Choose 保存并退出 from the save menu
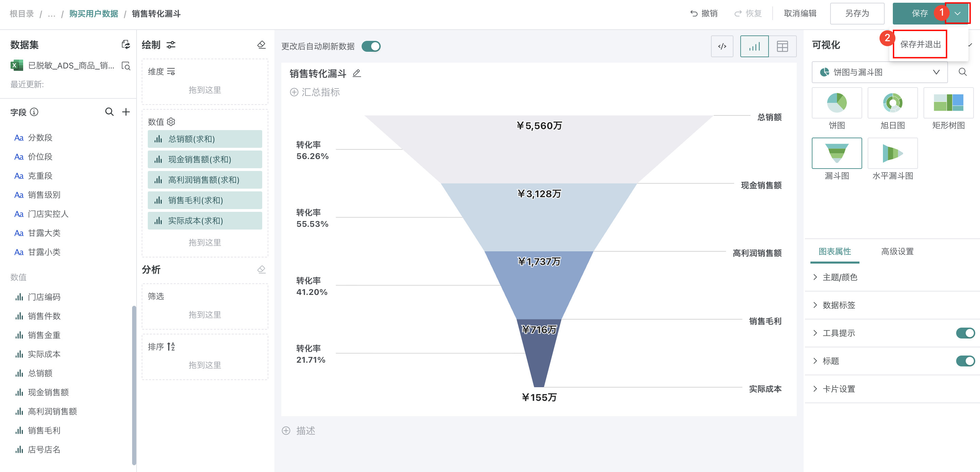This screenshot has width=980, height=472. pos(920,45)
